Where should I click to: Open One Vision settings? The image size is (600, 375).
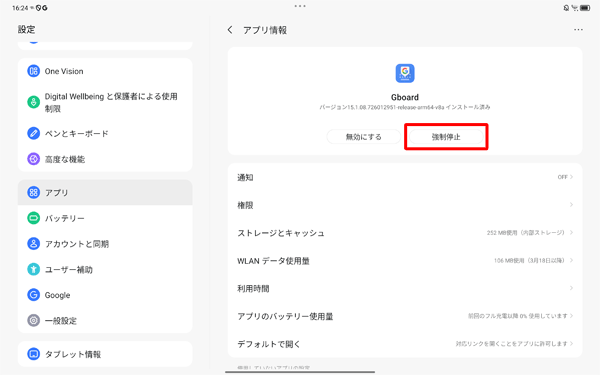tap(105, 71)
